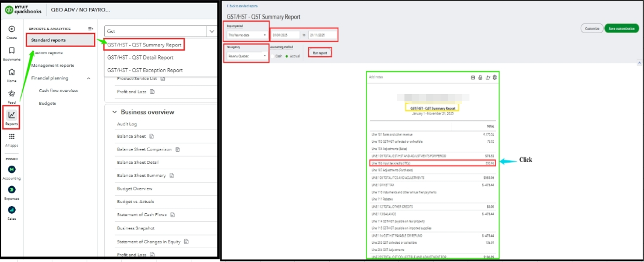Select Standard reports menu item
Image resolution: width=644 pixels, height=262 pixels.
coord(60,40)
